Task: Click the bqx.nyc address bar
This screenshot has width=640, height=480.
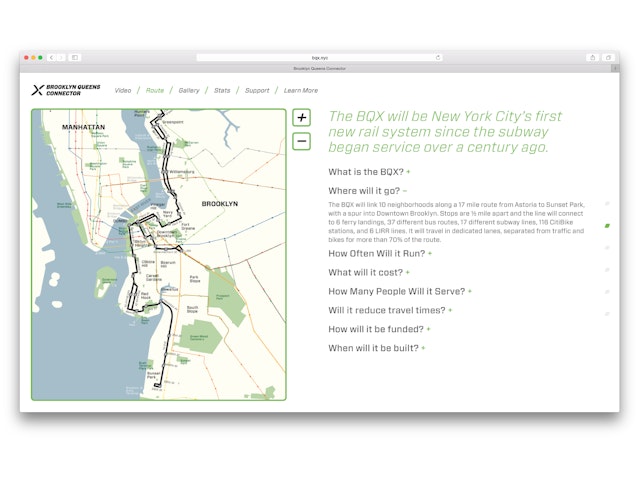Action: coord(320,58)
